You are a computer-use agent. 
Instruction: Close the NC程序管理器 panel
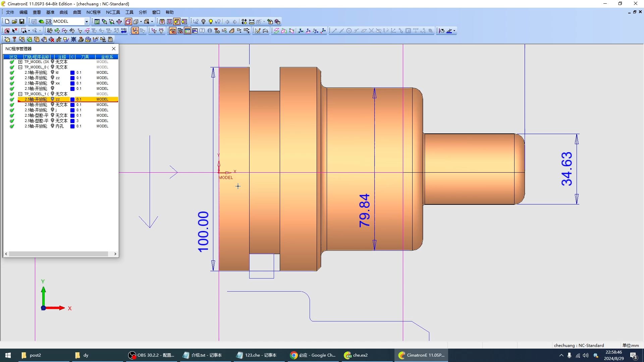pyautogui.click(x=114, y=49)
